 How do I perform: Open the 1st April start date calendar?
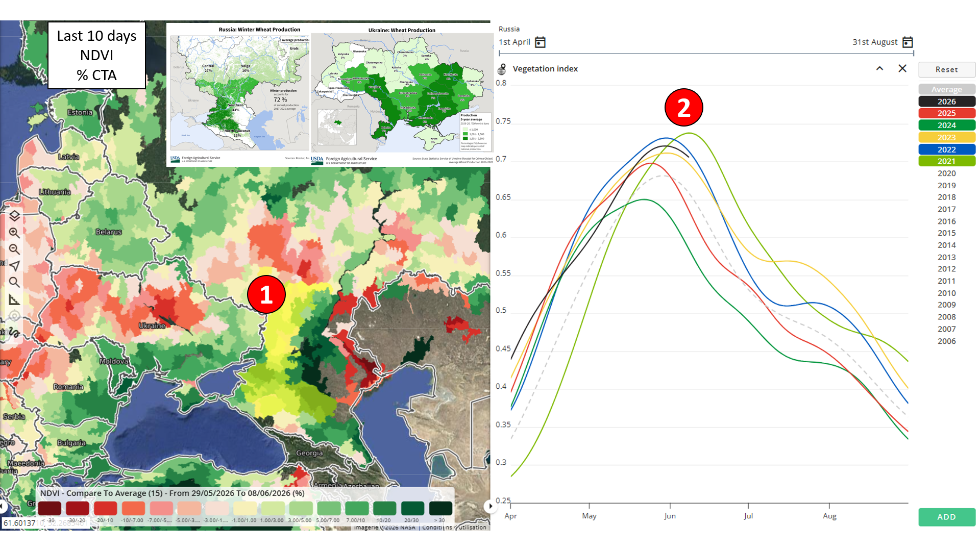(x=540, y=42)
